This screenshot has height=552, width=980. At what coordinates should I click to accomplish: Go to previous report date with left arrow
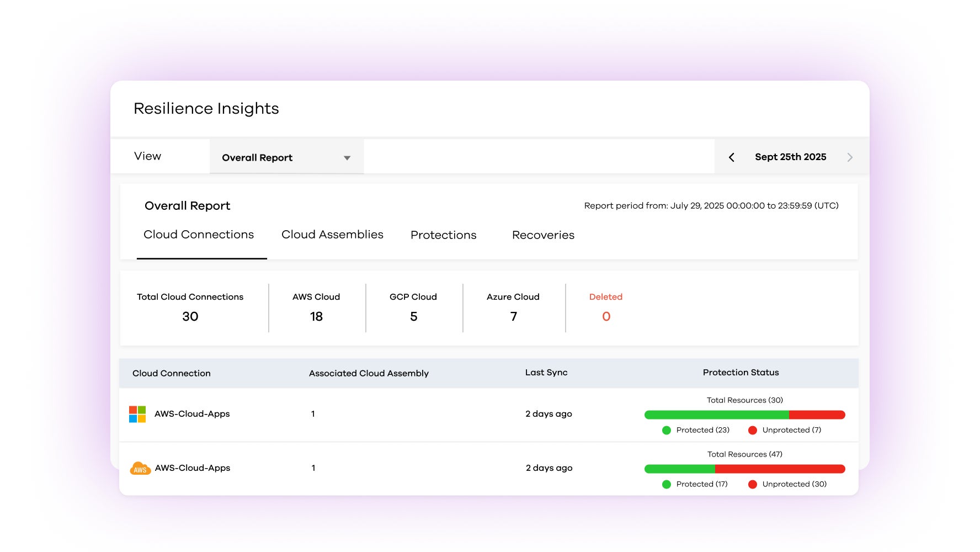pos(731,157)
